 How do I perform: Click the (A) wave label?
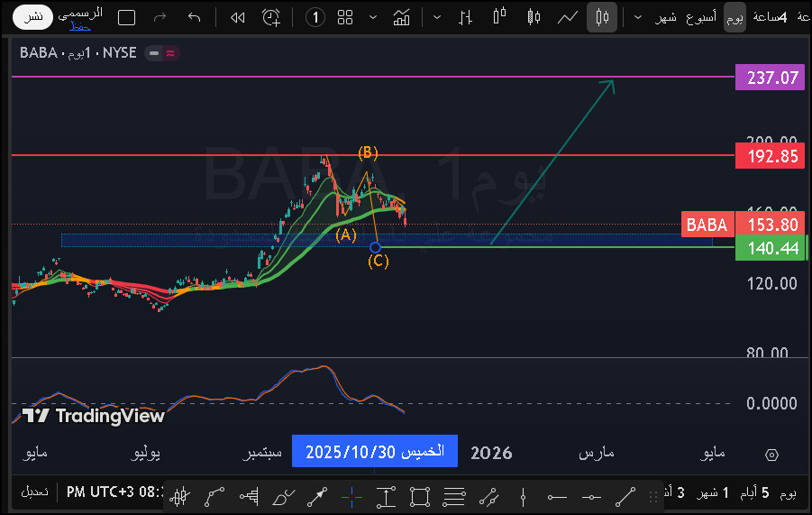[346, 235]
